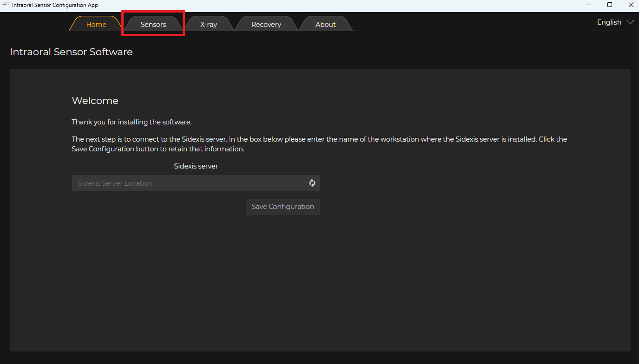Viewport: 639px width, 364px height.
Task: Open the Sensors tab
Action: point(153,24)
